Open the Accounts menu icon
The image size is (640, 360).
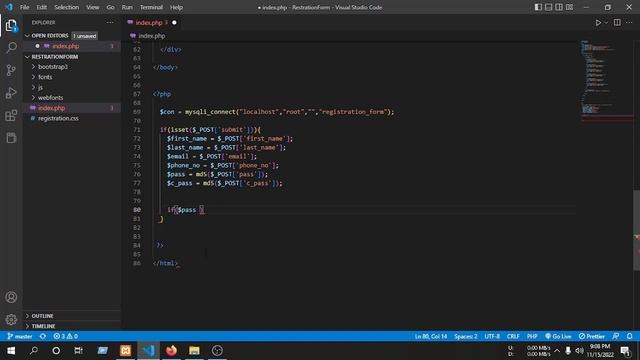point(11,297)
